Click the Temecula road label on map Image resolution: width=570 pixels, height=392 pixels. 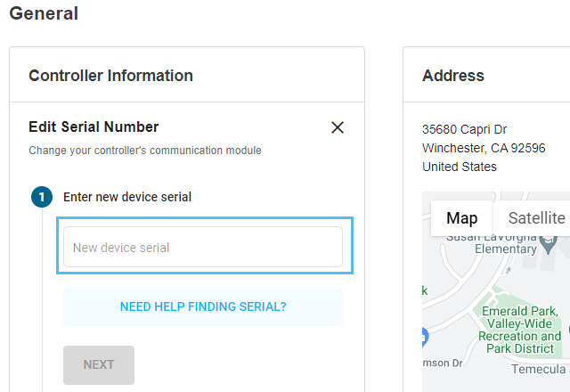[x=540, y=369]
